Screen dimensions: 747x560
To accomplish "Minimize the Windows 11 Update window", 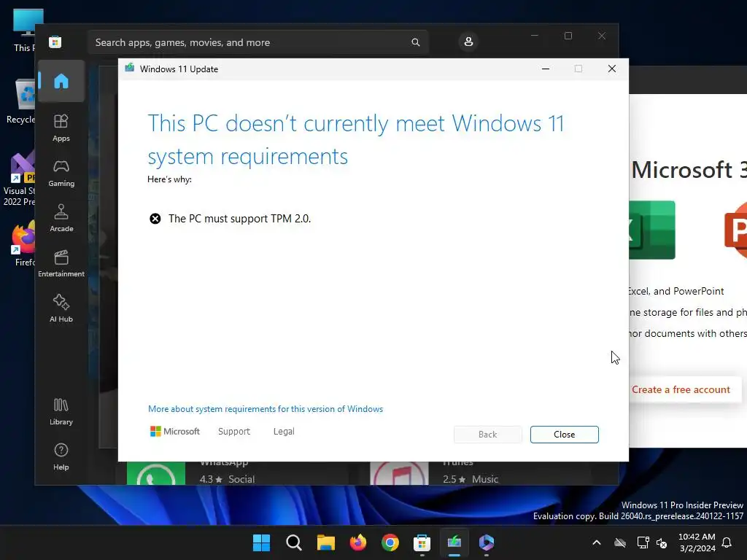I will tap(546, 69).
